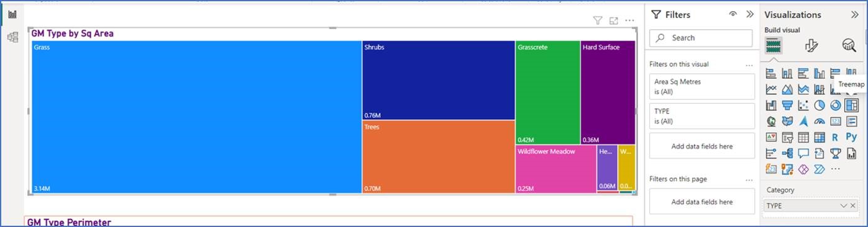This screenshot has height=227, width=868.
Task: Choose the Scatter chart visual
Action: coord(803,105)
